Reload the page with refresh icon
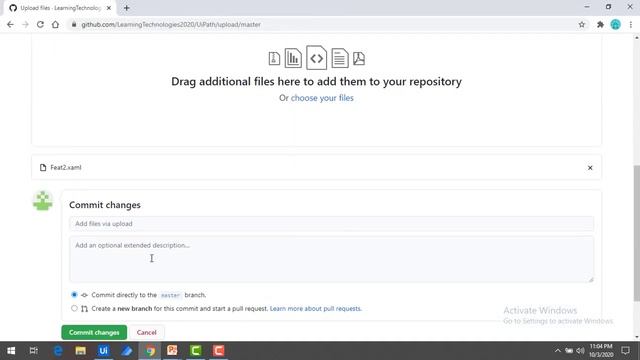This screenshot has height=360, width=640. click(40, 24)
